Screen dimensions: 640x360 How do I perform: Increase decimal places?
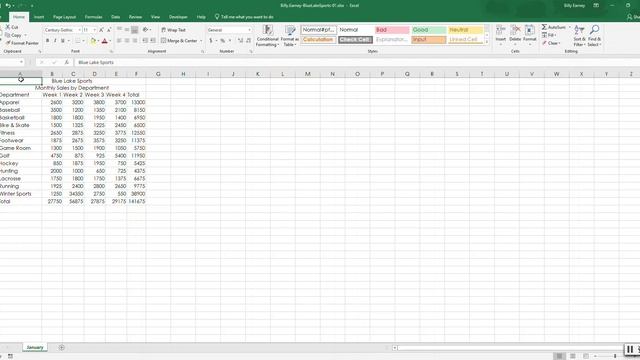point(240,41)
